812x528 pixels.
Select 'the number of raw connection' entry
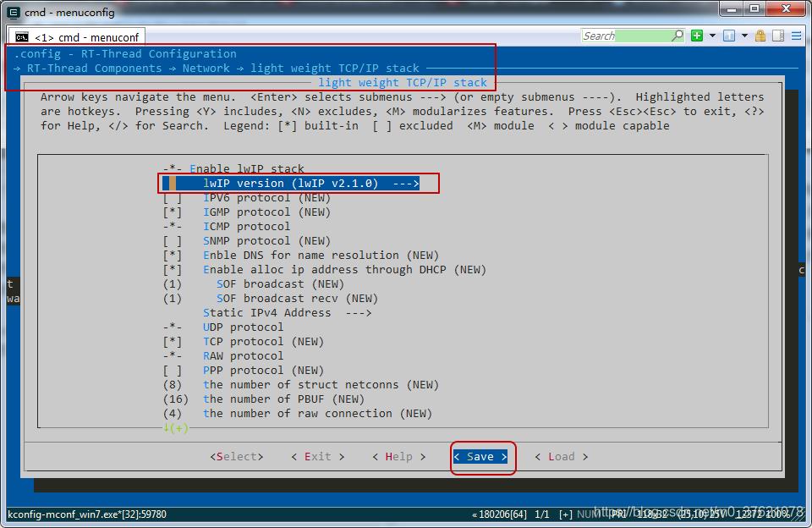tap(297, 414)
